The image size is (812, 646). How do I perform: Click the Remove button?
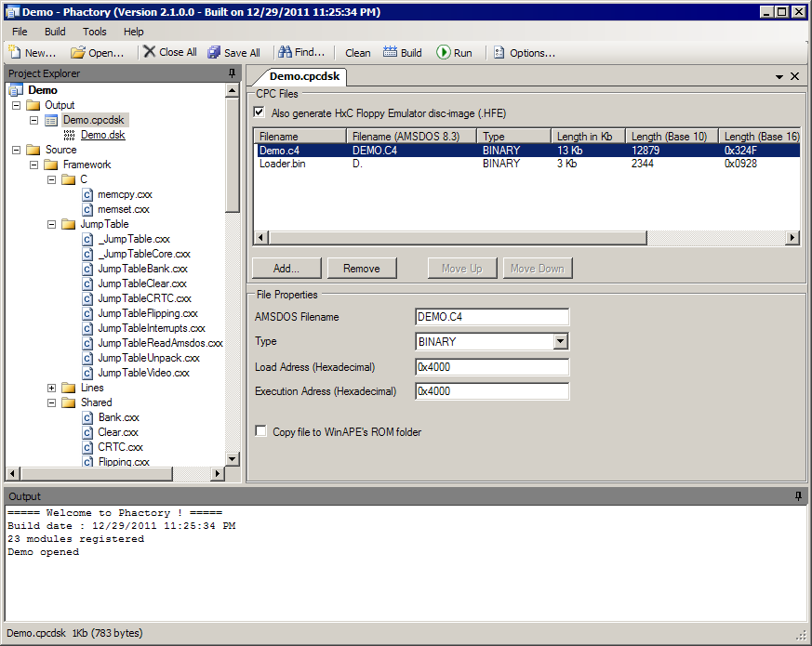[x=362, y=268]
